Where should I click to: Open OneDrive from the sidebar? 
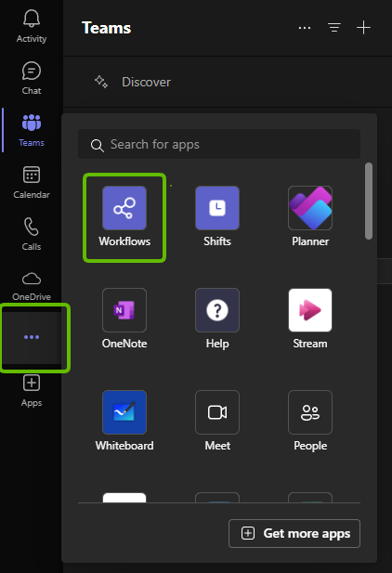click(x=32, y=286)
